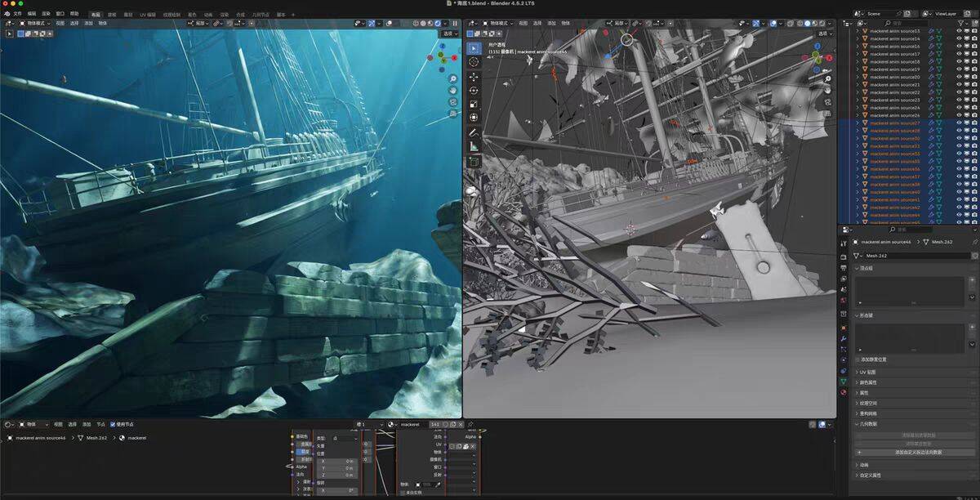Choose the Scale tool in right viewport
Image resolution: width=980 pixels, height=500 pixels.
coord(474,104)
